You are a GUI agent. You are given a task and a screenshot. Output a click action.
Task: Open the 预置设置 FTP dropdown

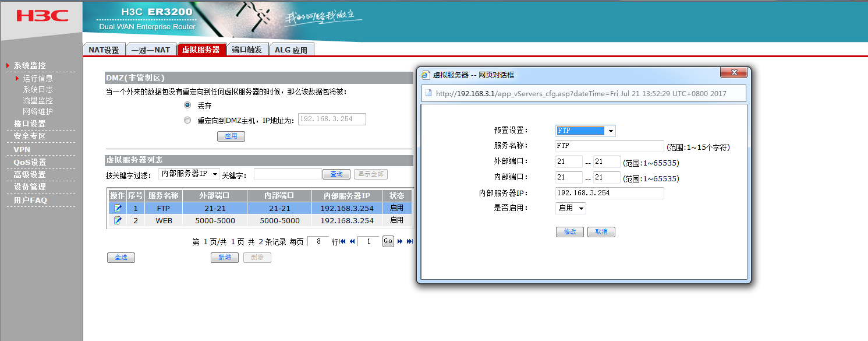586,131
